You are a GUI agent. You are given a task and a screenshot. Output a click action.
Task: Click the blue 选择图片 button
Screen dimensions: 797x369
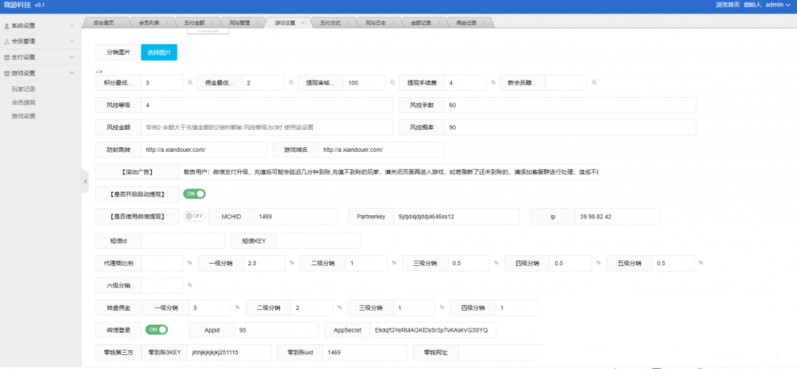[159, 52]
